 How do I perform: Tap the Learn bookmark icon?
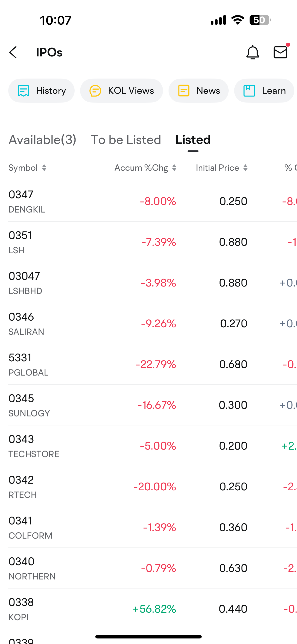click(249, 91)
